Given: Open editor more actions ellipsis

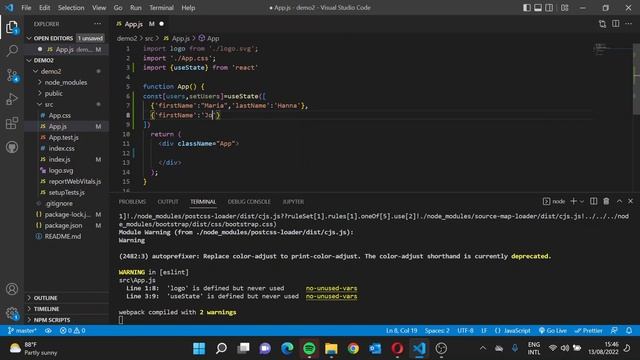Looking at the screenshot, I should pyautogui.click(x=629, y=24).
